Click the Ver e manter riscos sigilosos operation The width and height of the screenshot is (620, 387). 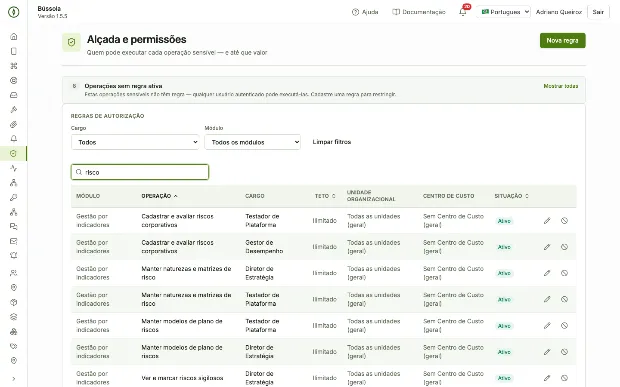coord(182,378)
